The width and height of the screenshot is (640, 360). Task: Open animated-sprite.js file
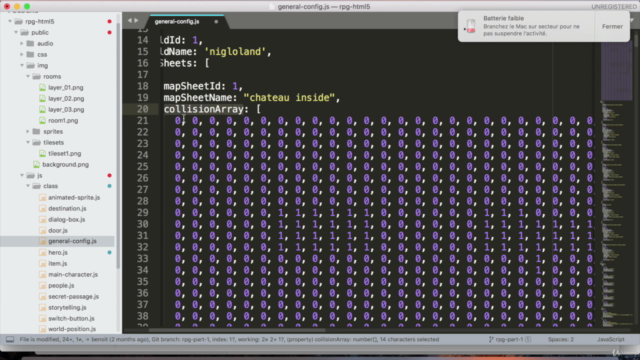point(74,197)
